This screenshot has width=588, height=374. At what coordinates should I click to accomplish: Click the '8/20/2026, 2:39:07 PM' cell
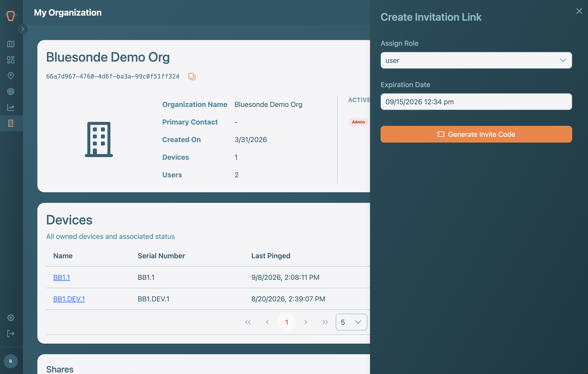[288, 299]
